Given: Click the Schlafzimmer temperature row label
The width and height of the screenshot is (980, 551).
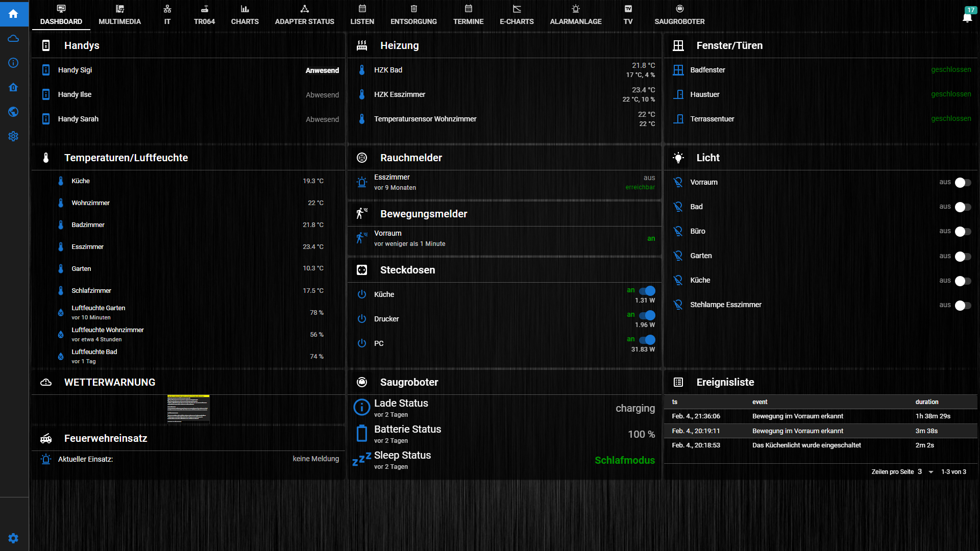Looking at the screenshot, I should tap(91, 290).
